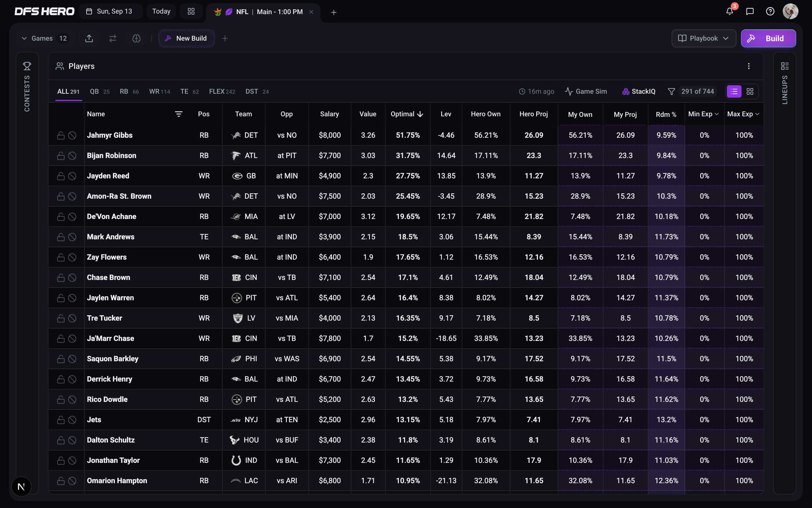The height and width of the screenshot is (508, 812).
Task: Select the New Build tab
Action: tap(187, 38)
